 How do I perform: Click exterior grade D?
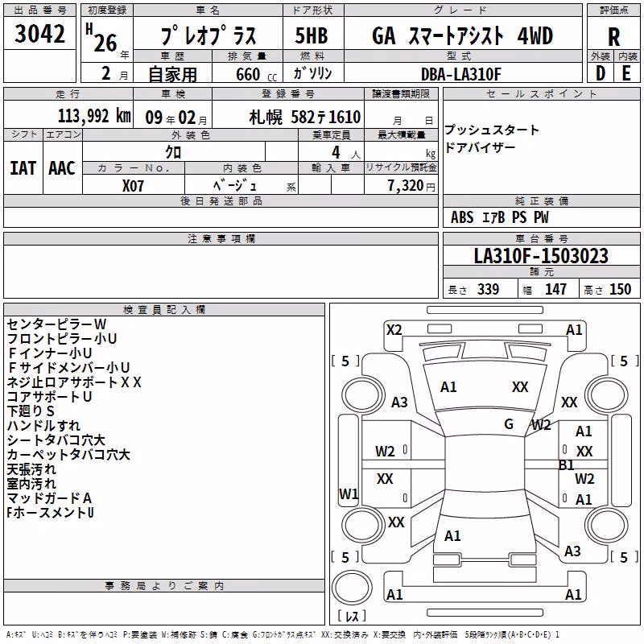[601, 73]
